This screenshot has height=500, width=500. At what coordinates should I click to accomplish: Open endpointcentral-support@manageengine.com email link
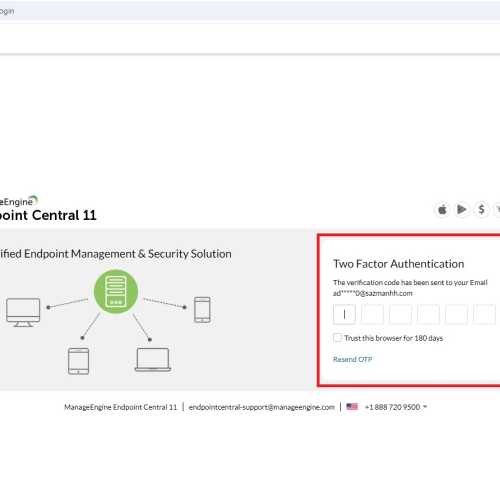262,407
